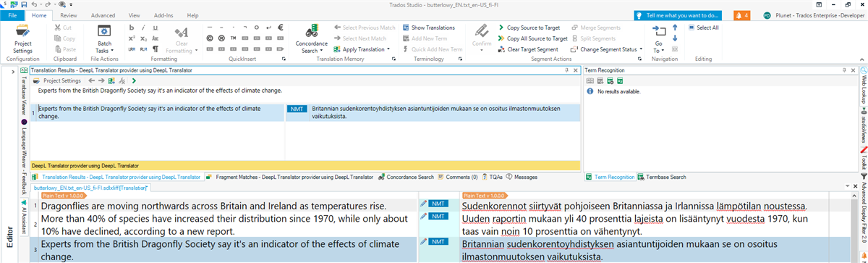Screen dimensions: 868x263
Task: Select the butterlowy_EN.txt document tab
Action: 91,188
